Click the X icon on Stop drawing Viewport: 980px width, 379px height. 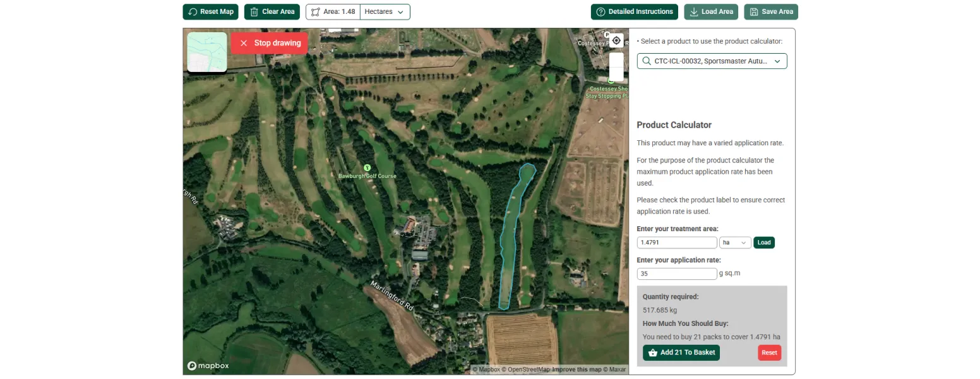tap(244, 43)
